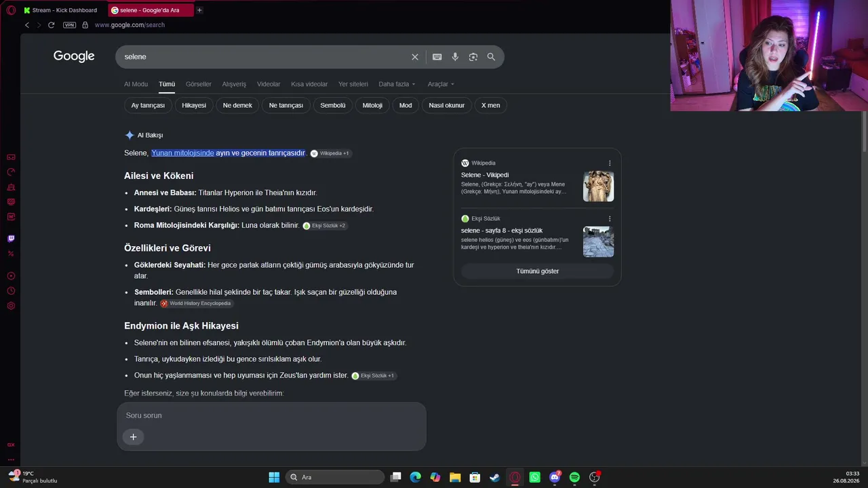Open the settings gear in the Opera sidebar

pos(11,306)
